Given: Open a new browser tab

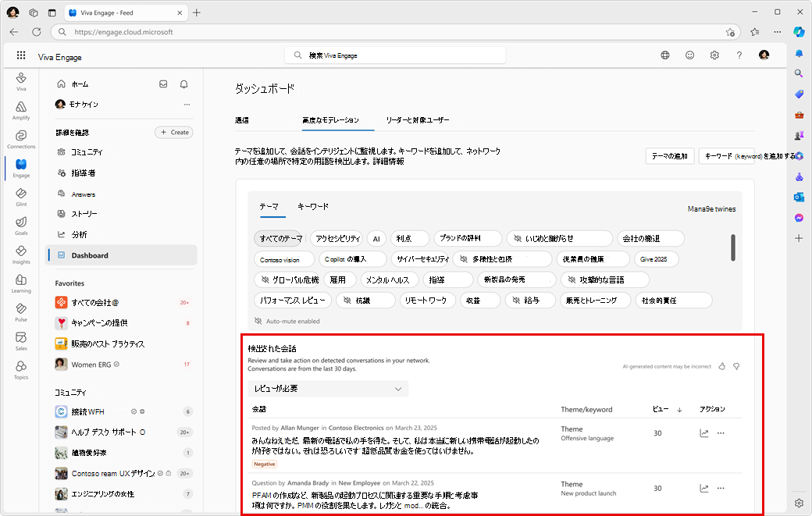Looking at the screenshot, I should point(197,13).
